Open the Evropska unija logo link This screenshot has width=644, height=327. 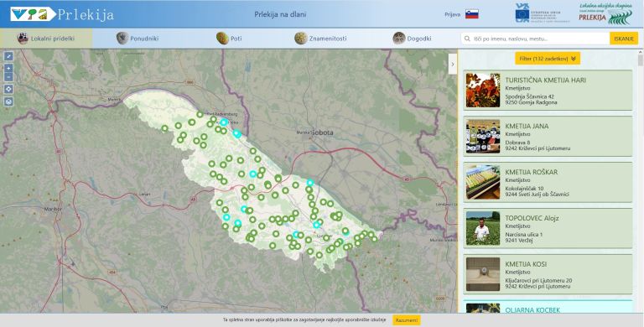543,13
